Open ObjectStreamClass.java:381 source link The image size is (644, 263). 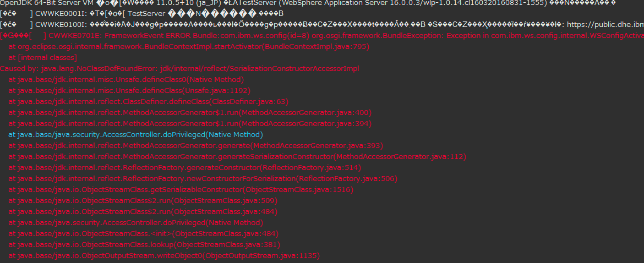click(227, 245)
